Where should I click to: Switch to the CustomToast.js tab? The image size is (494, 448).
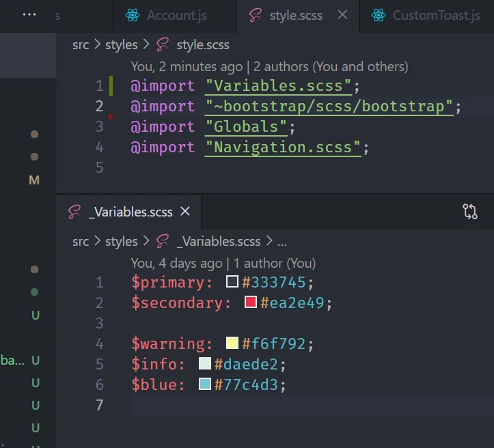[x=436, y=15]
